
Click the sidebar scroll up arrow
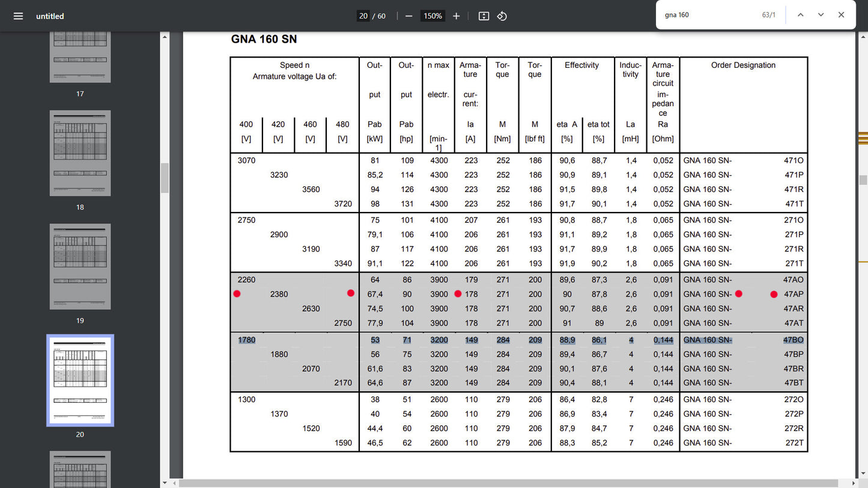point(165,37)
